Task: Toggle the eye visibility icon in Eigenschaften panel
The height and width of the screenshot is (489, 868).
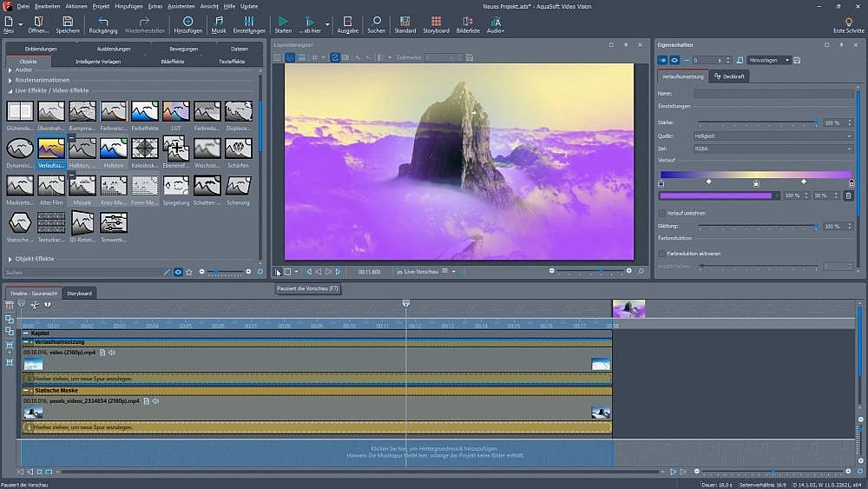Action: pyautogui.click(x=674, y=60)
